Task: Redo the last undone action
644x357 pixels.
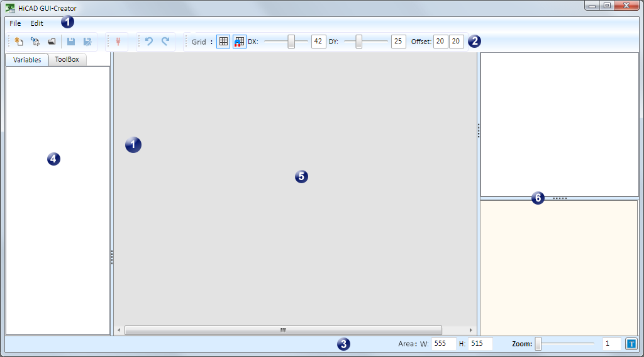Action: click(165, 42)
